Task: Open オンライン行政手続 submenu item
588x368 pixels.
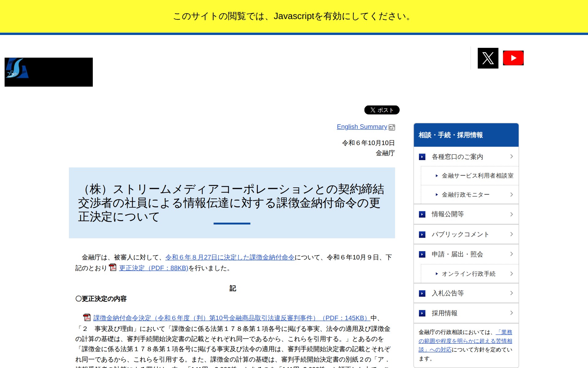Action: (x=468, y=274)
